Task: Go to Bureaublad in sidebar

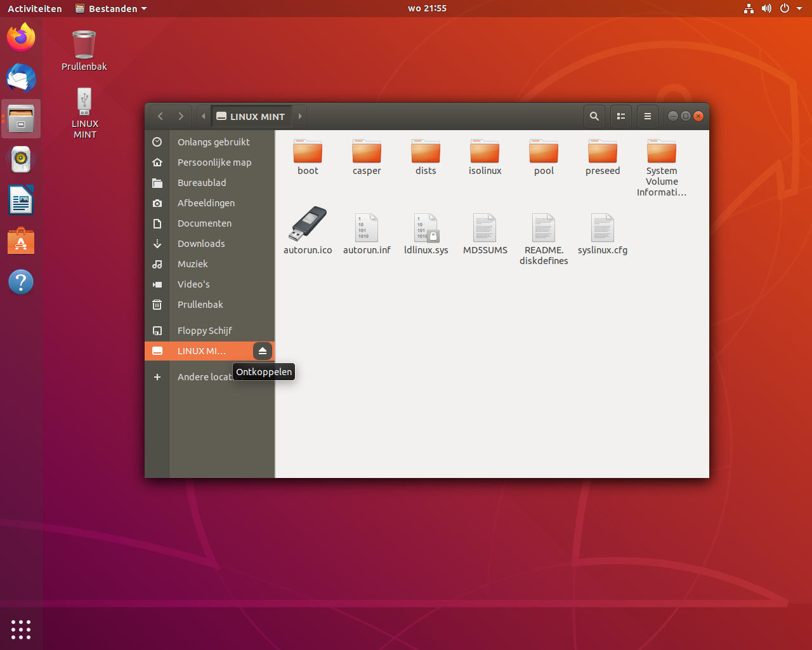Action: tap(209, 183)
